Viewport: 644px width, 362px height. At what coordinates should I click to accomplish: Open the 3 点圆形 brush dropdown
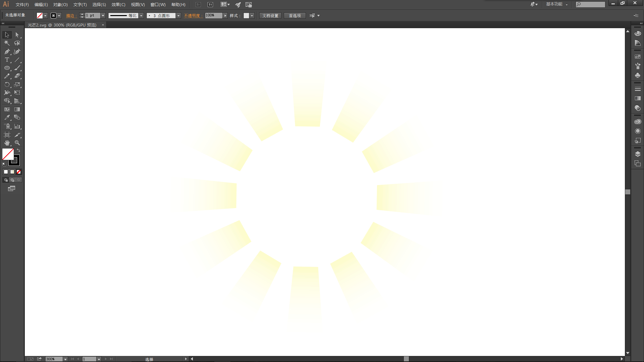click(178, 16)
